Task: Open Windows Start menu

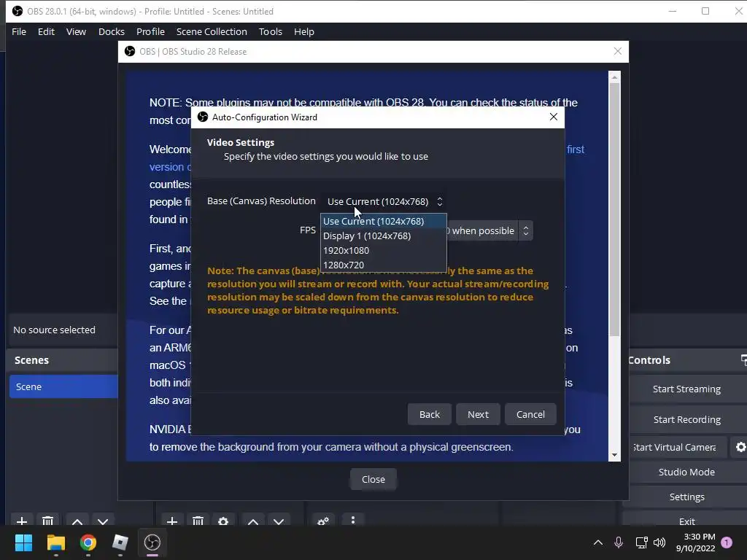Action: coord(23,542)
